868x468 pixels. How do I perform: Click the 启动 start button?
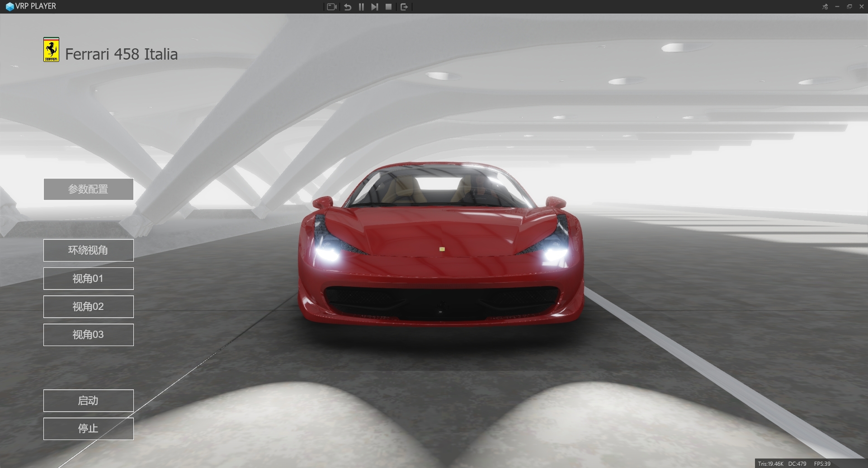[x=89, y=401]
